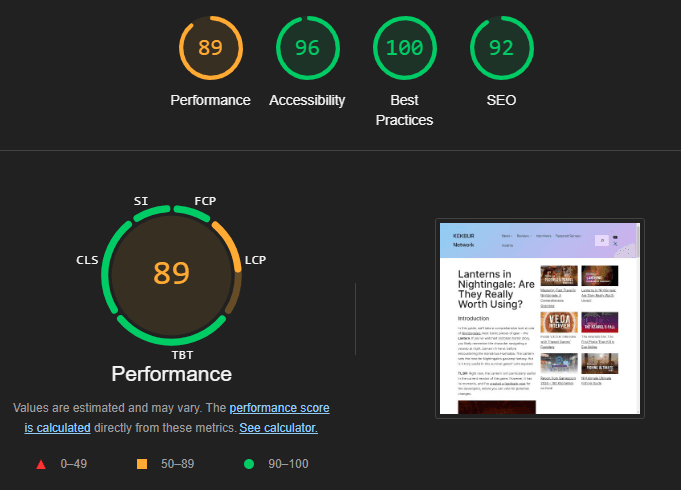Click the Accessibility score gauge showing 96
Image resolution: width=681 pixels, height=490 pixels.
coord(307,48)
